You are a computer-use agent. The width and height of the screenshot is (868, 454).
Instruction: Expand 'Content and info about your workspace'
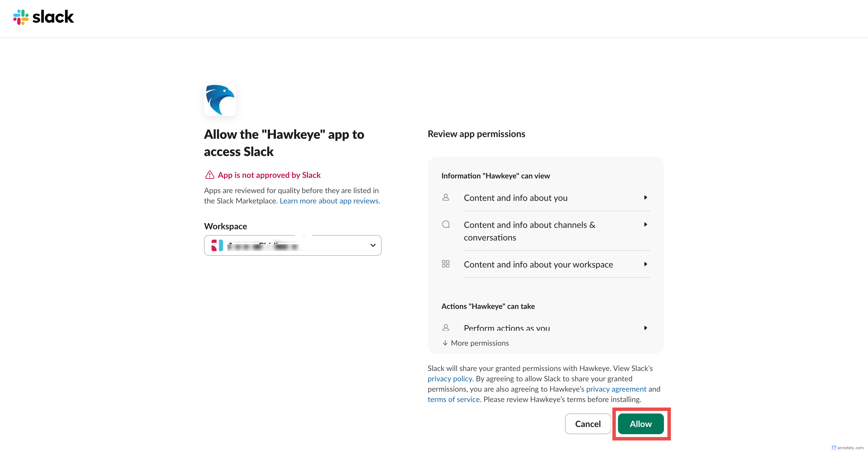[646, 264]
